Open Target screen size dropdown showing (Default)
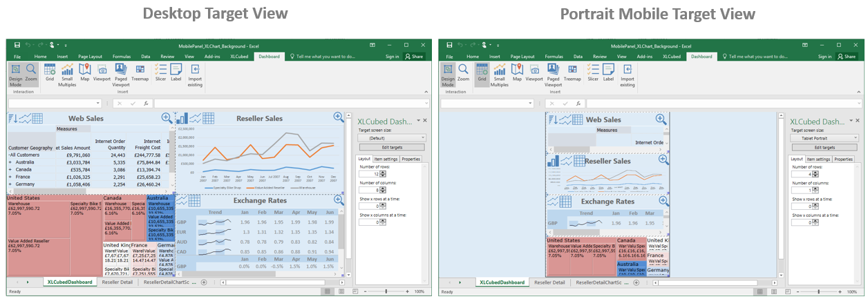This screenshot has height=299, width=868. click(x=392, y=138)
